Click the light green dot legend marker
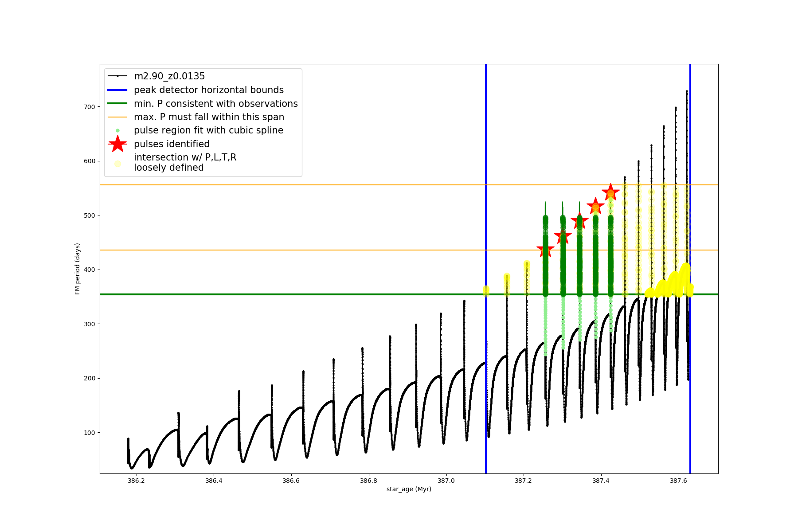The image size is (798, 532). [117, 130]
